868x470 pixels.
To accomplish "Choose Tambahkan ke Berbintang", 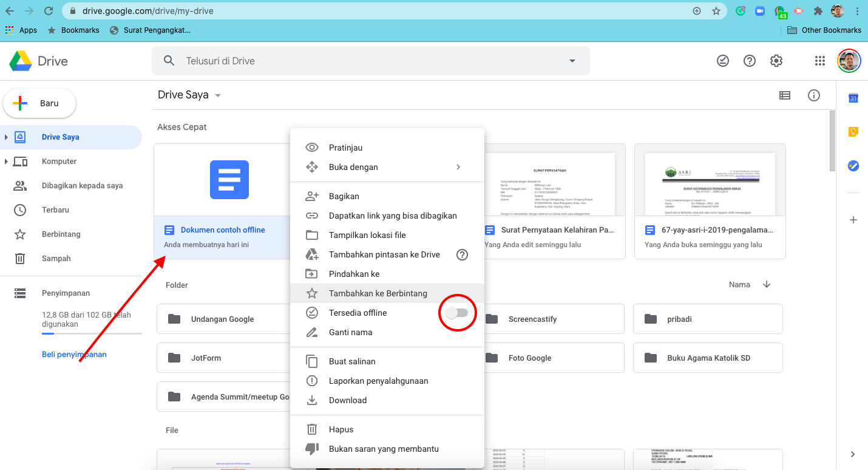I will click(387, 293).
